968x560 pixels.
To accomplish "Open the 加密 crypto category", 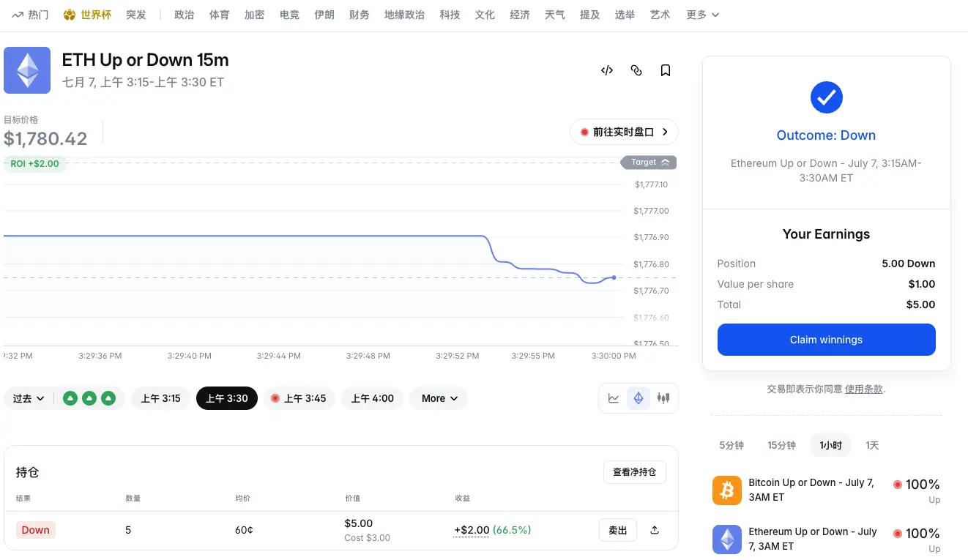I will point(254,15).
